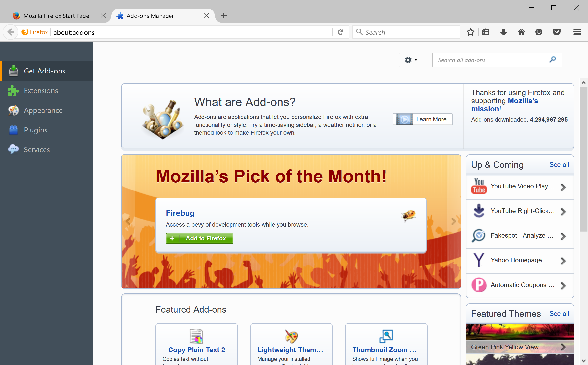Click the bookmark star icon in address bar
588x365 pixels.
pos(471,32)
